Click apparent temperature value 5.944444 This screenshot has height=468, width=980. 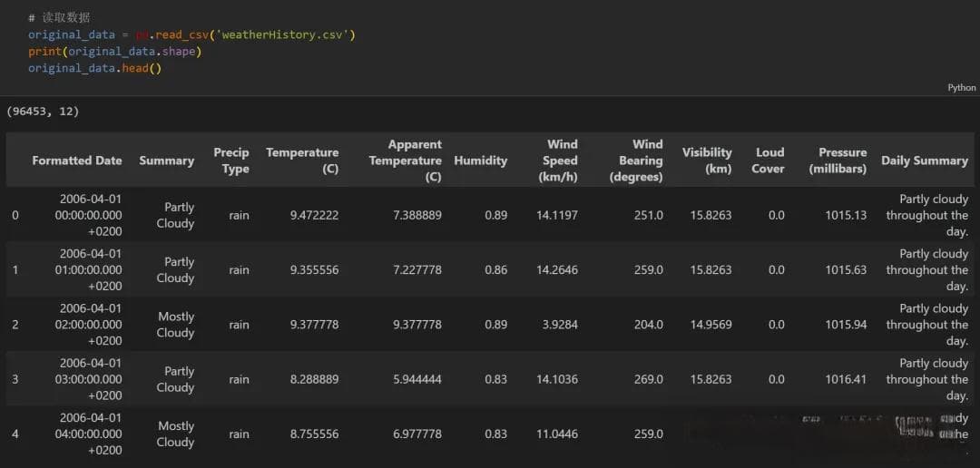(416, 379)
